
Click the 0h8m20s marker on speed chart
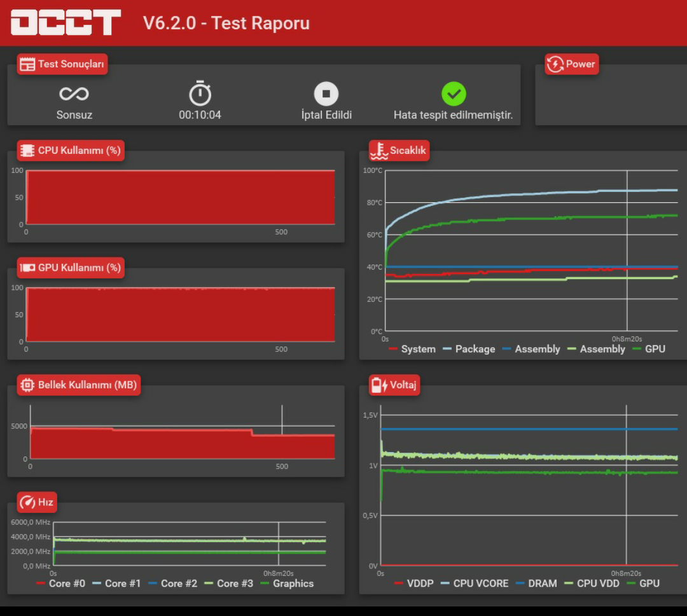(278, 573)
